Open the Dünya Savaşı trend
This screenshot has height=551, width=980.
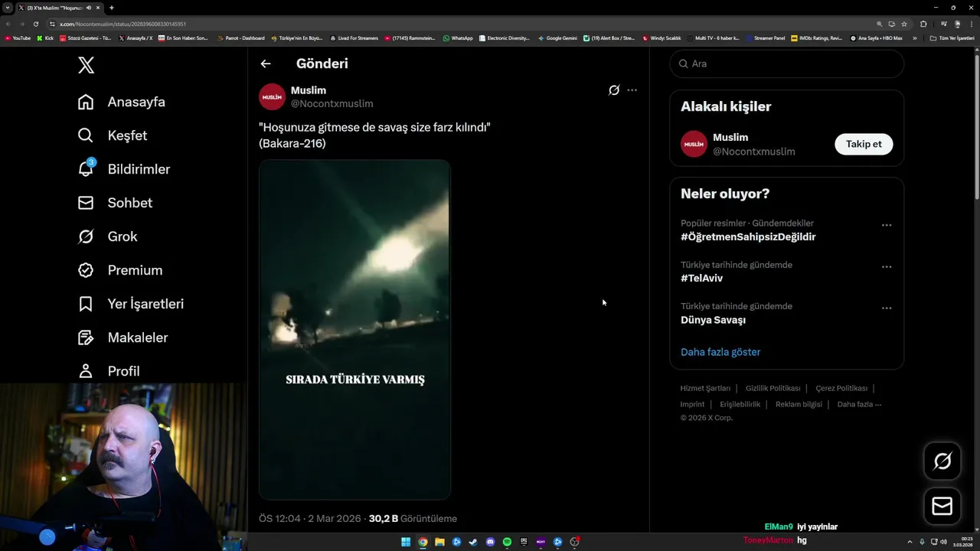point(713,320)
